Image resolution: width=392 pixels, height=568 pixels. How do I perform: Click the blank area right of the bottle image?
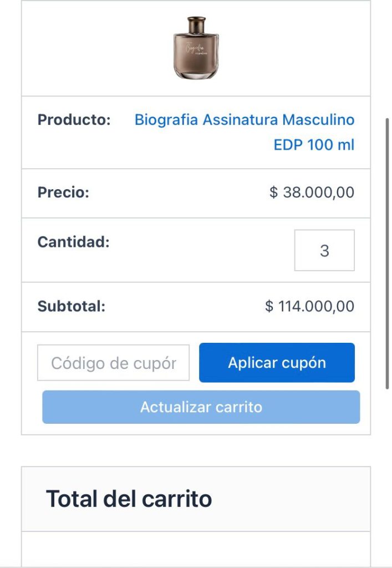pos(297,50)
